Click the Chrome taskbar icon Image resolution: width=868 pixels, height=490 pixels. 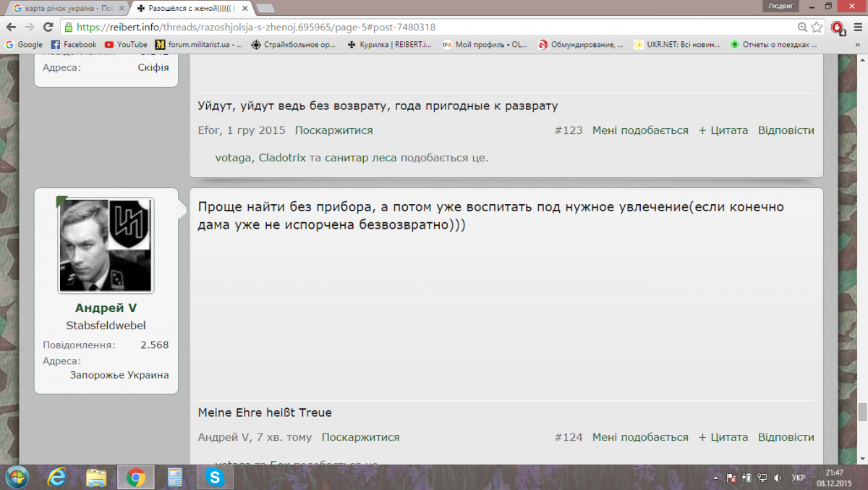coord(135,478)
